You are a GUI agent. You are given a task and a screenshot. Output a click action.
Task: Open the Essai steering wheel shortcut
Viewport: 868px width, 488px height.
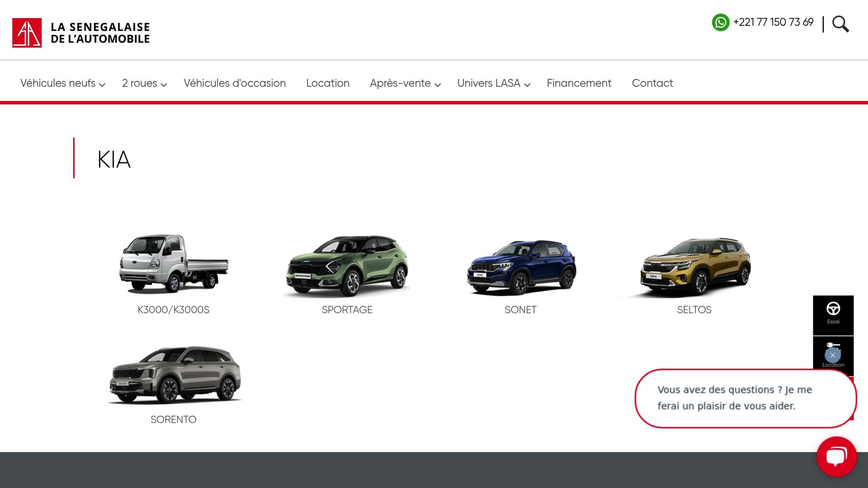(x=833, y=314)
